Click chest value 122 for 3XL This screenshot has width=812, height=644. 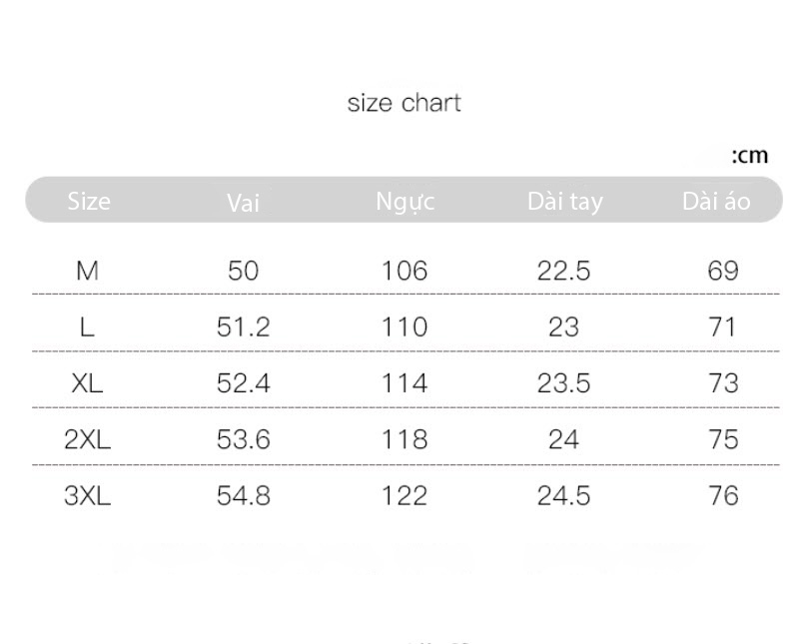click(405, 496)
